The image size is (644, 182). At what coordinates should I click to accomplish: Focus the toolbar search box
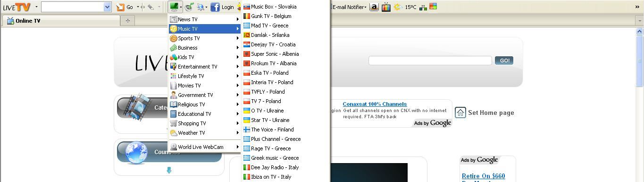72,7
